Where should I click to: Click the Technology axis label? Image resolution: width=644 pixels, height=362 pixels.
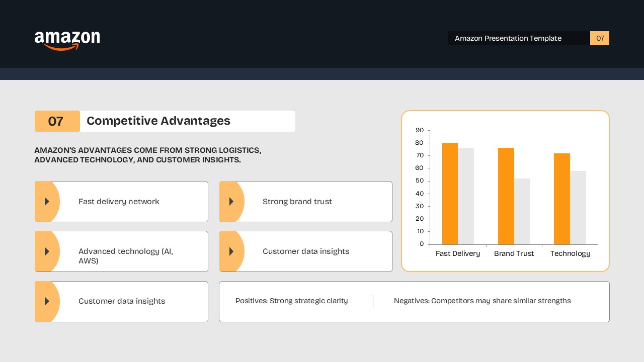point(570,254)
